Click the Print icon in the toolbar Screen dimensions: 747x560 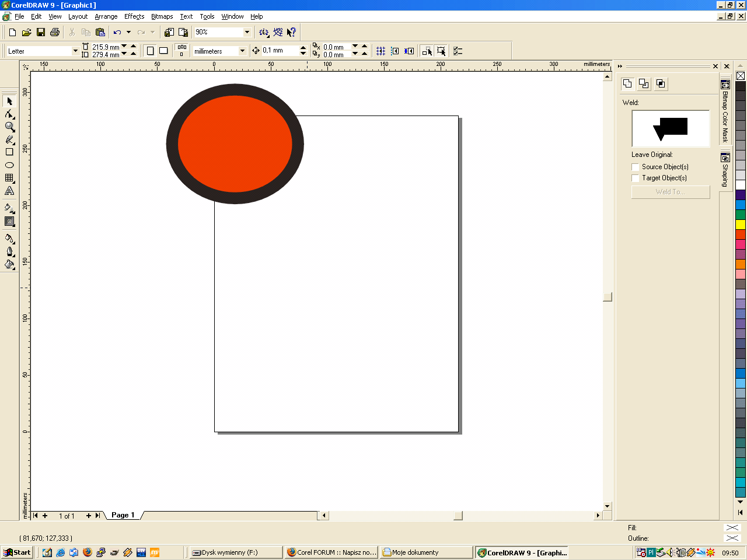tap(55, 32)
